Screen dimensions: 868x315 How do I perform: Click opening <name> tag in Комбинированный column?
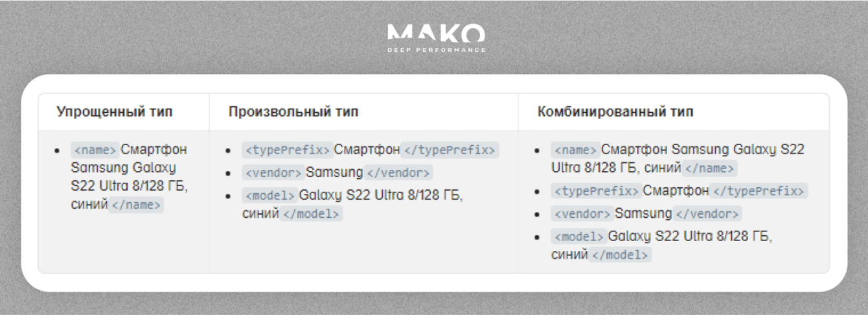point(575,150)
